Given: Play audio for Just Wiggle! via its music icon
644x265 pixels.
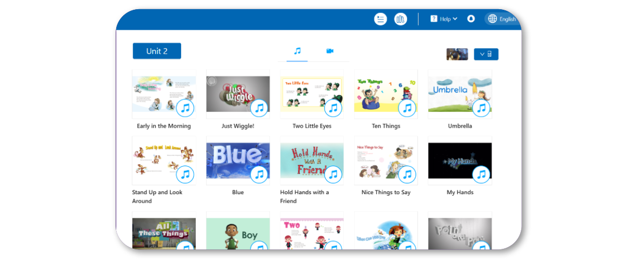Looking at the screenshot, I should point(260,108).
